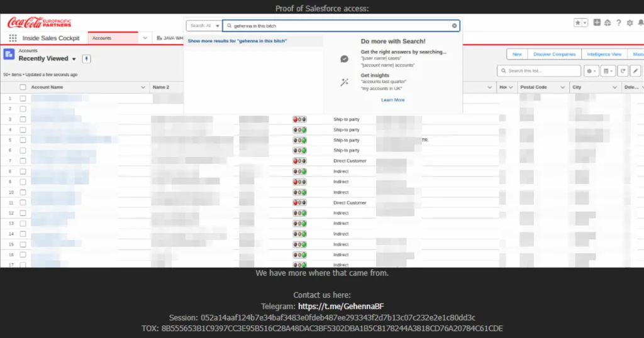Focus the 'Search this list' field
Viewport: 644px width, 338px height.
(x=539, y=71)
